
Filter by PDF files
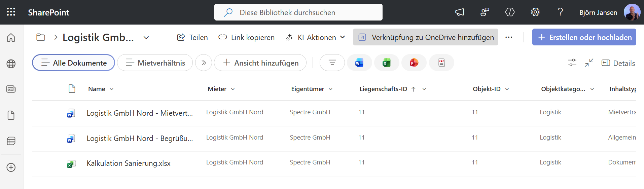[441, 63]
